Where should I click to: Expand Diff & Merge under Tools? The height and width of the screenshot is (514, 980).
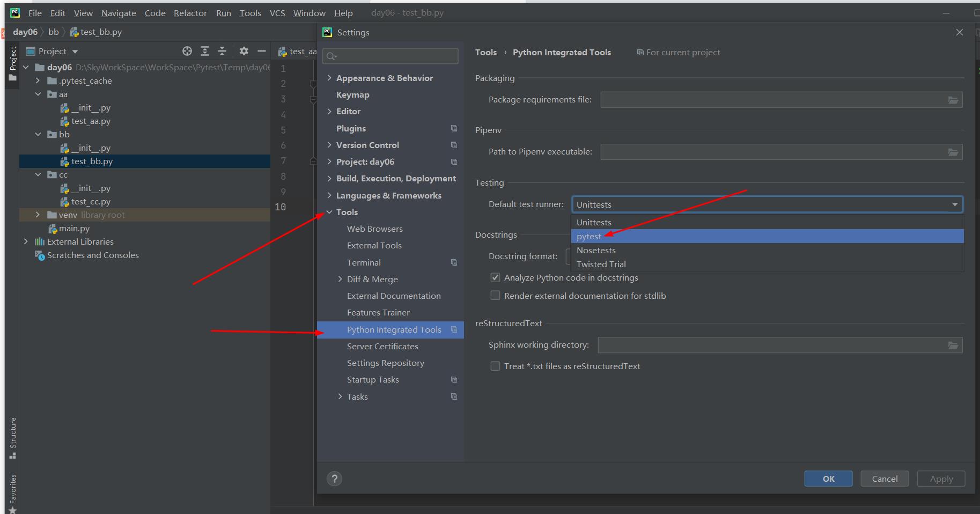point(340,279)
